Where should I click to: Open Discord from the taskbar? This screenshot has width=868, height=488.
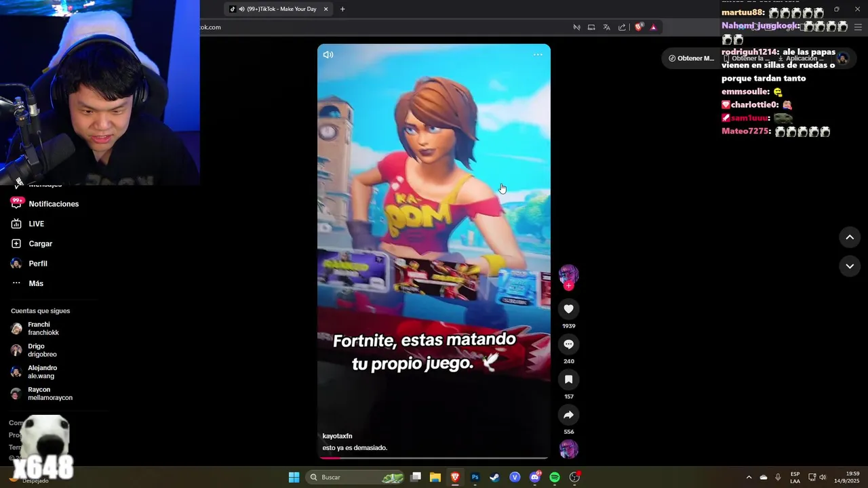[535, 477]
